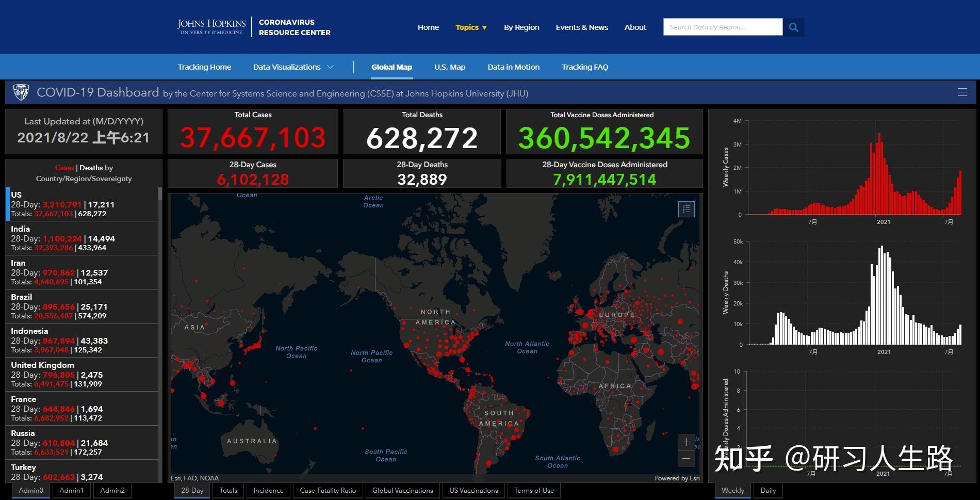Click 28-Day vaccine doses 7,911,447,514
980x500 pixels.
pyautogui.click(x=605, y=179)
